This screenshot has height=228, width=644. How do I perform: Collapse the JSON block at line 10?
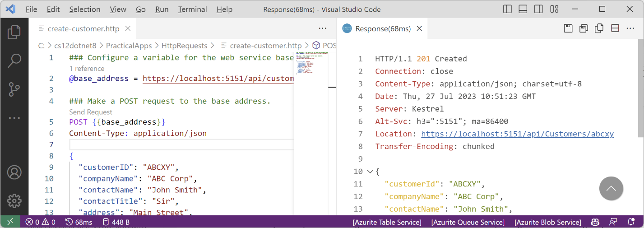(370, 172)
